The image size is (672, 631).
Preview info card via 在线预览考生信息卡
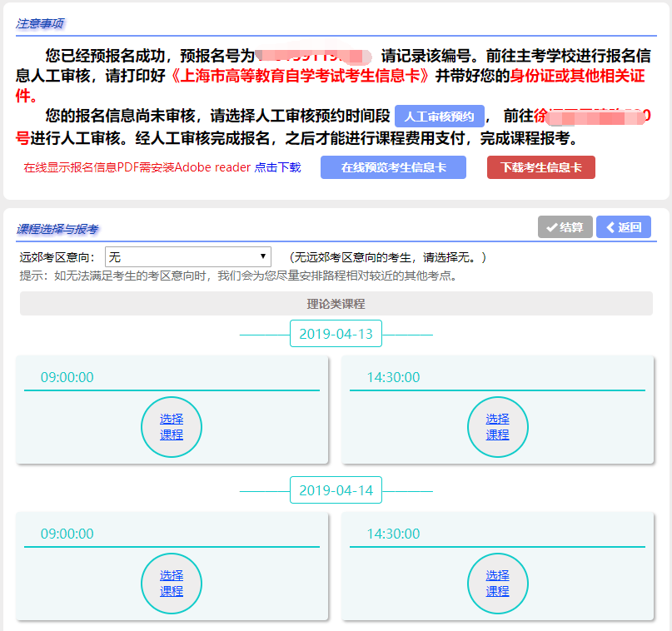[396, 167]
